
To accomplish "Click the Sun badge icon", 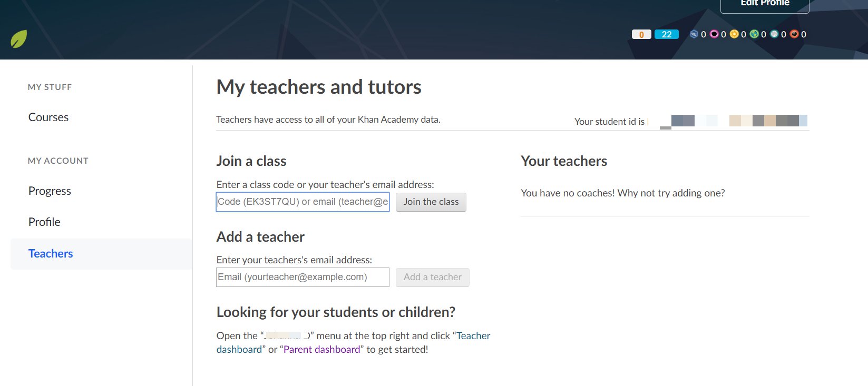I will coord(734,34).
